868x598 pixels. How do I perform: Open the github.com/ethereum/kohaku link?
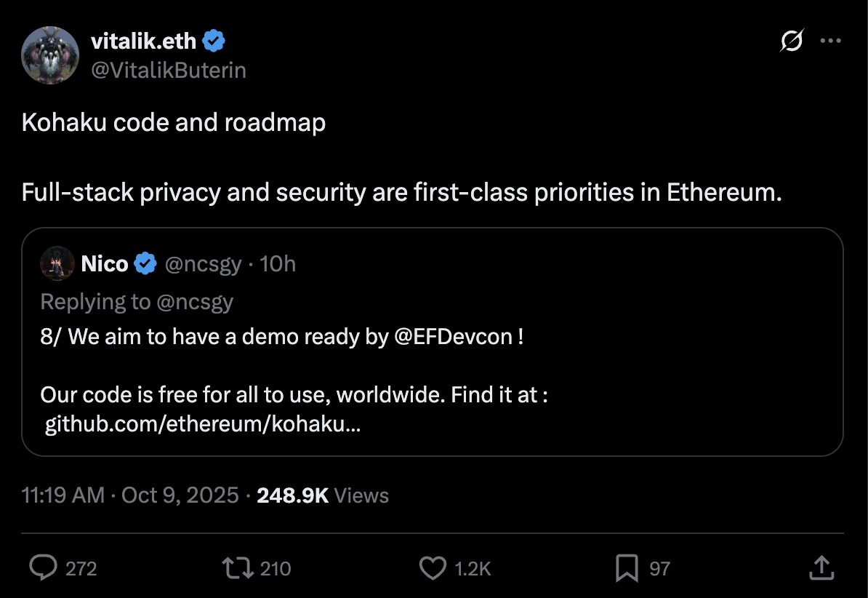click(x=203, y=424)
